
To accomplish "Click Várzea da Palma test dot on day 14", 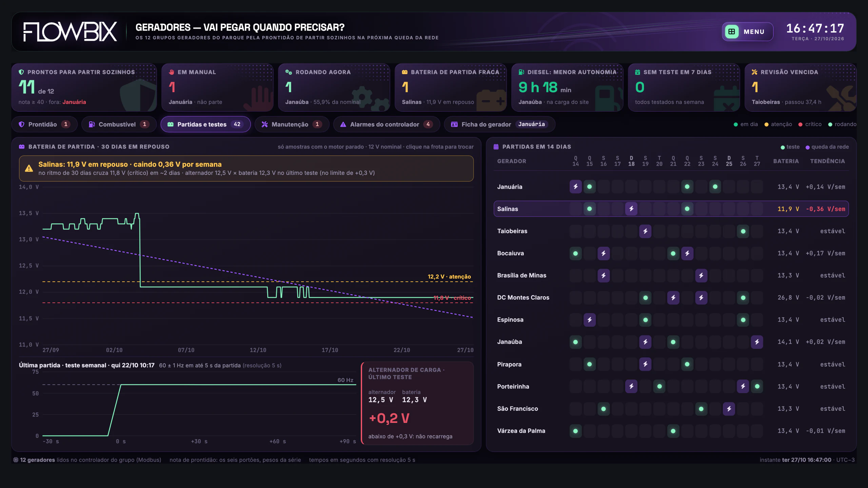I will pyautogui.click(x=575, y=431).
